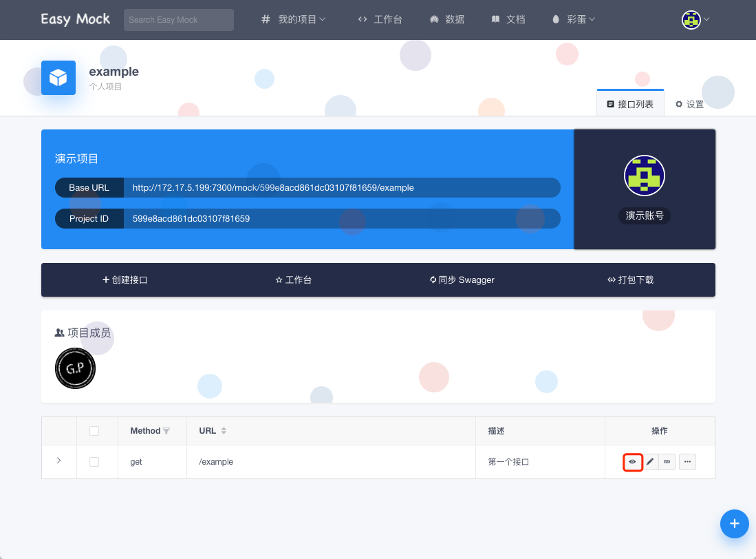Focus the Search Easy Mock field
This screenshot has width=756, height=559.
pos(179,20)
